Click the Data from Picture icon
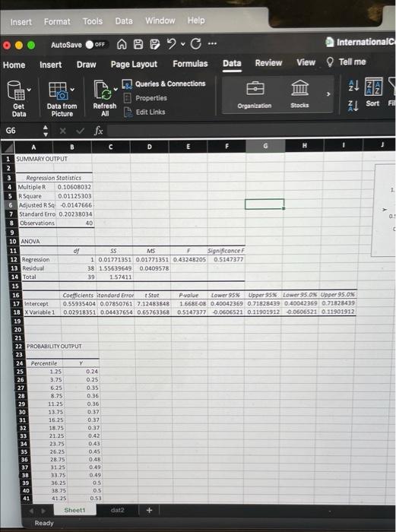Image resolution: width=396 pixels, height=532 pixels. (x=58, y=90)
